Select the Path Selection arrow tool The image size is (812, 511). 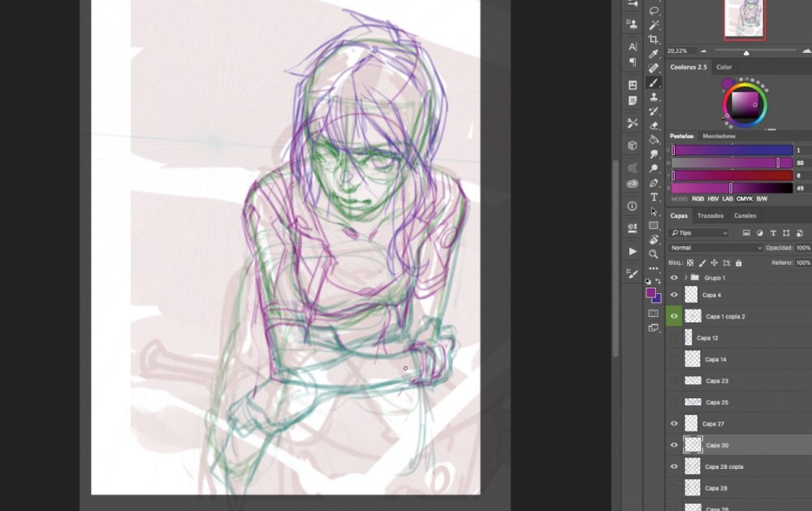654,211
